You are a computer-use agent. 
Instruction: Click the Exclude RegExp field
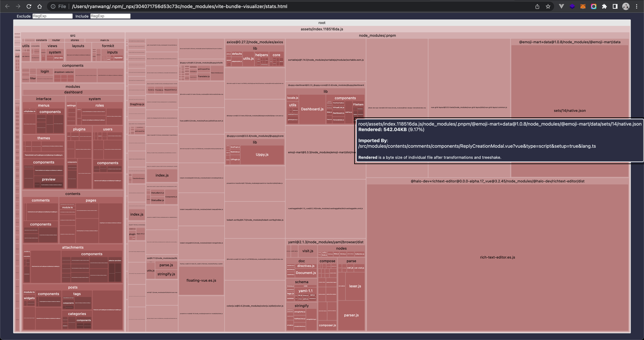pyautogui.click(x=52, y=16)
